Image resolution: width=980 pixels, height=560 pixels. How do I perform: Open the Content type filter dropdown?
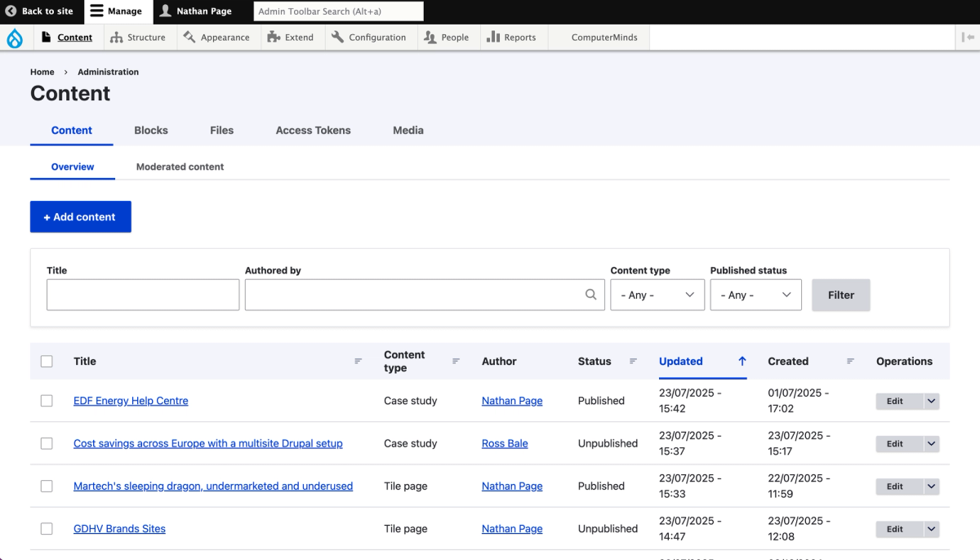pyautogui.click(x=657, y=295)
